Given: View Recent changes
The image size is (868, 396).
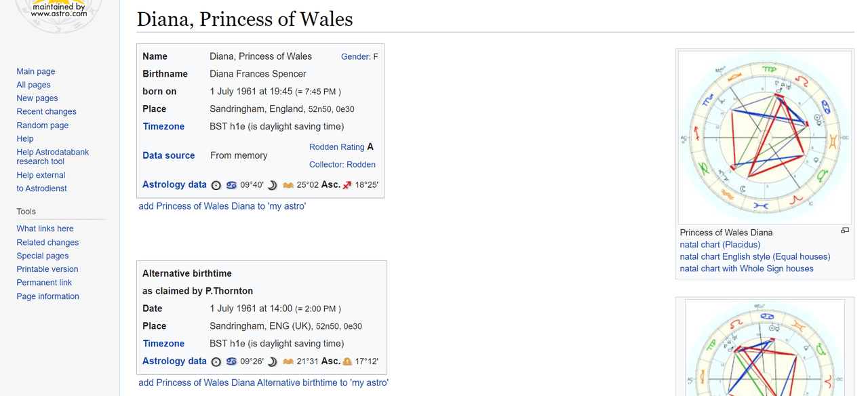Looking at the screenshot, I should point(46,111).
